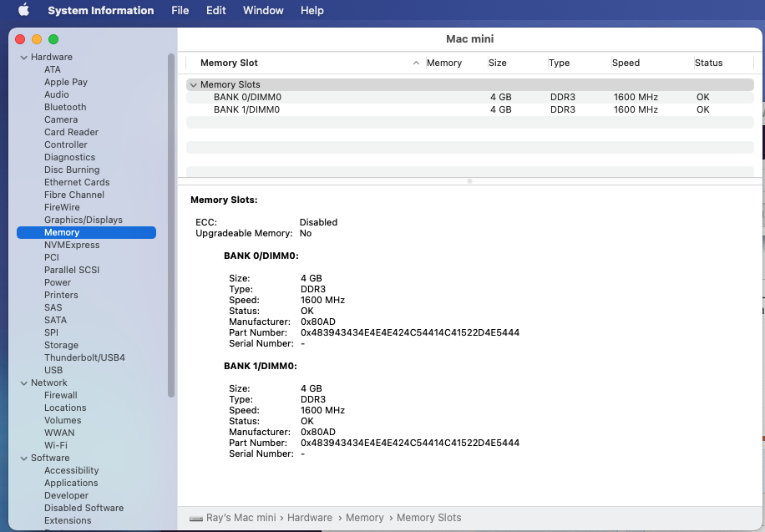Select the BANK 0/DIMM0 table row

coord(470,97)
